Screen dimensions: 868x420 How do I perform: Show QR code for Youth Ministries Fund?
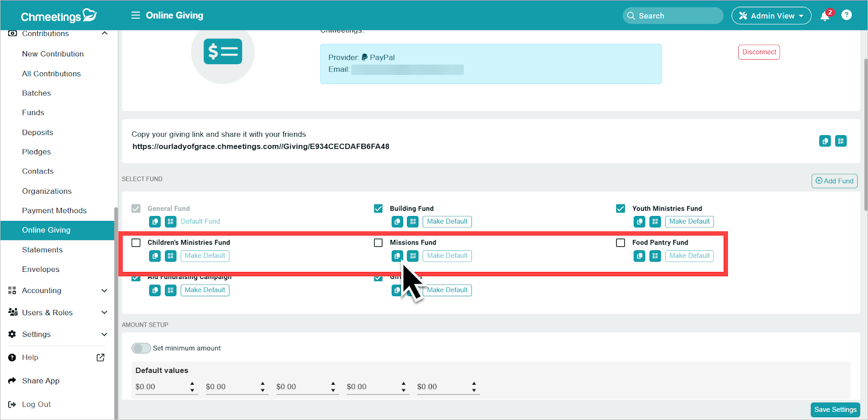pyautogui.click(x=655, y=221)
